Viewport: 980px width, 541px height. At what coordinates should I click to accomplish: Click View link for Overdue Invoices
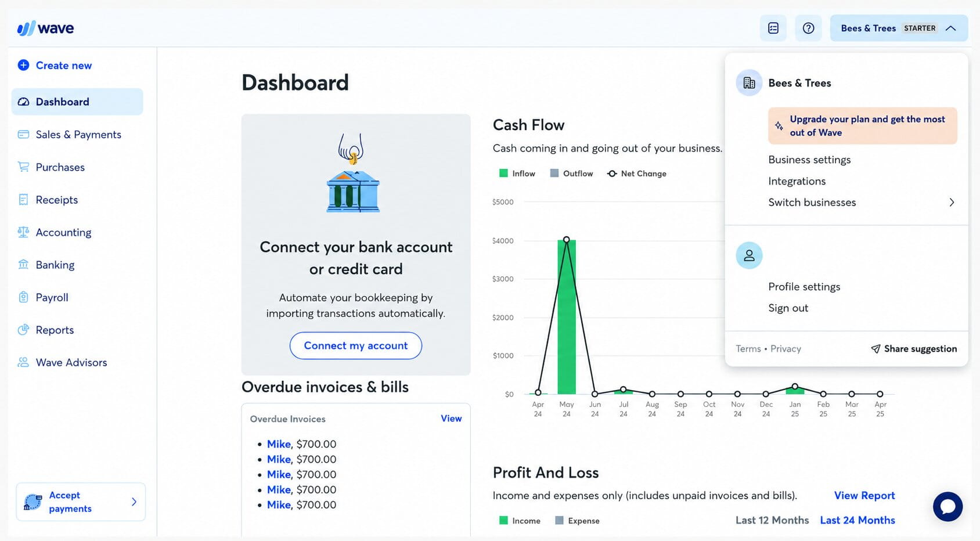(x=451, y=419)
